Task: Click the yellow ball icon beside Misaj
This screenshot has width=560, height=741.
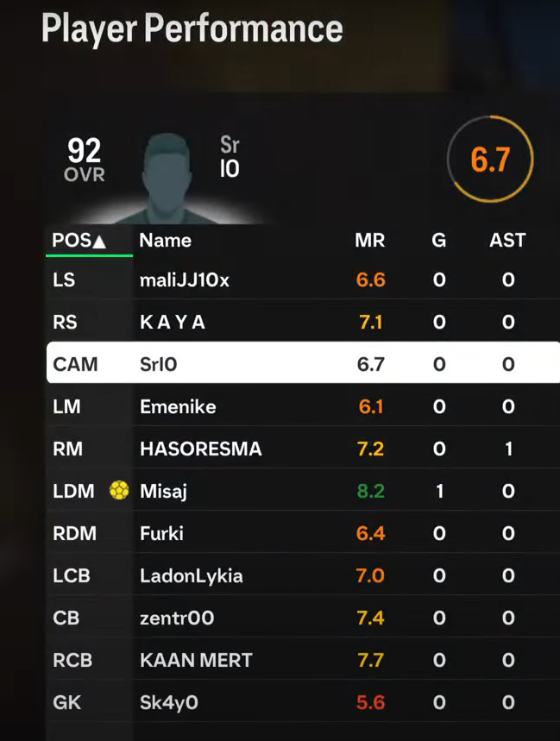Action: tap(119, 491)
